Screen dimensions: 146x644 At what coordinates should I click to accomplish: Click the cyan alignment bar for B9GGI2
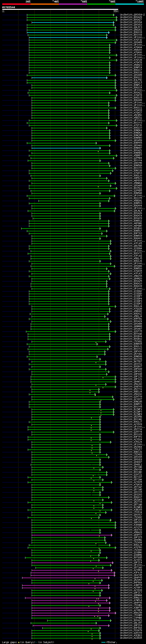pos(70,78)
